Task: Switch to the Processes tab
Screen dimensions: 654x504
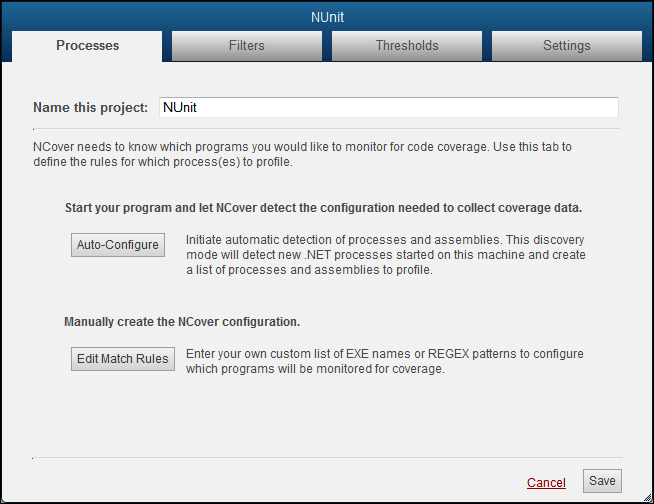Action: point(87,45)
